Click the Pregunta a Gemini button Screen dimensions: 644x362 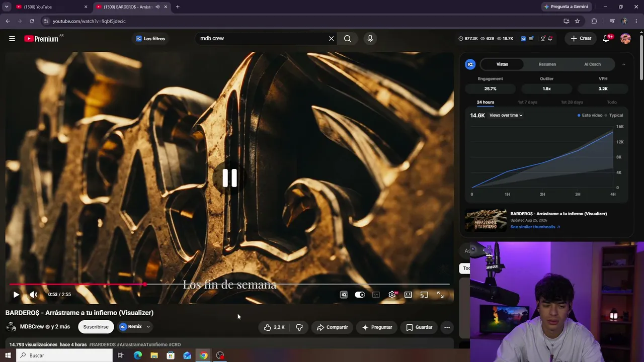pyautogui.click(x=566, y=7)
